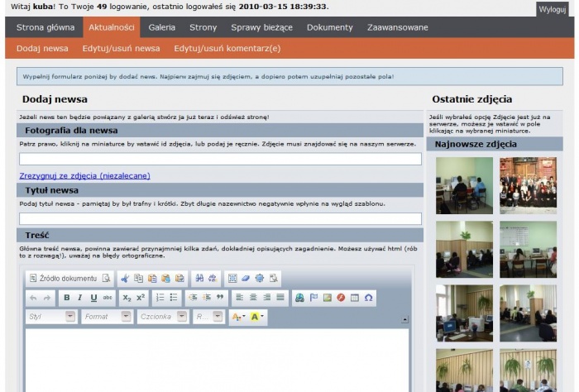Center the text alignment
579x392 pixels.
[x=253, y=298]
